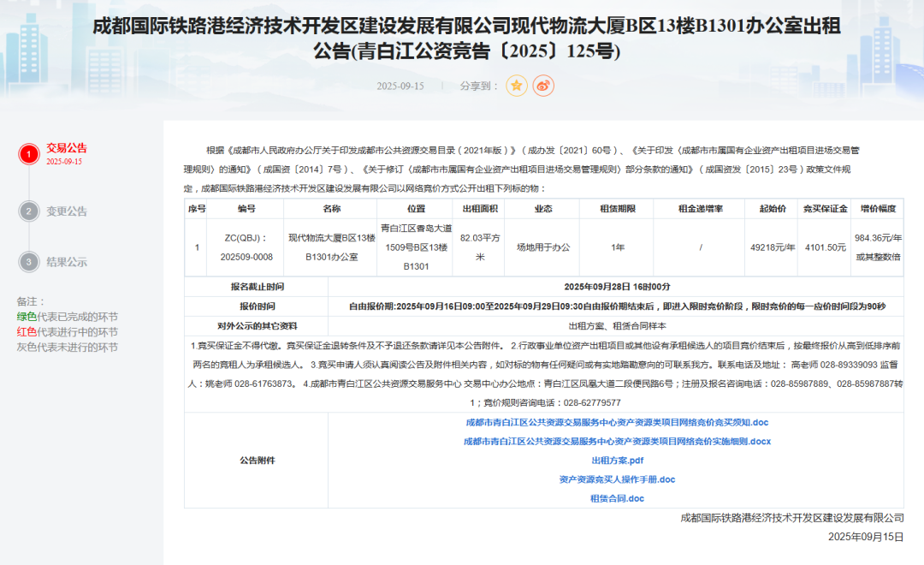View the 结果公示 step
This screenshot has height=565, width=924.
point(66,262)
